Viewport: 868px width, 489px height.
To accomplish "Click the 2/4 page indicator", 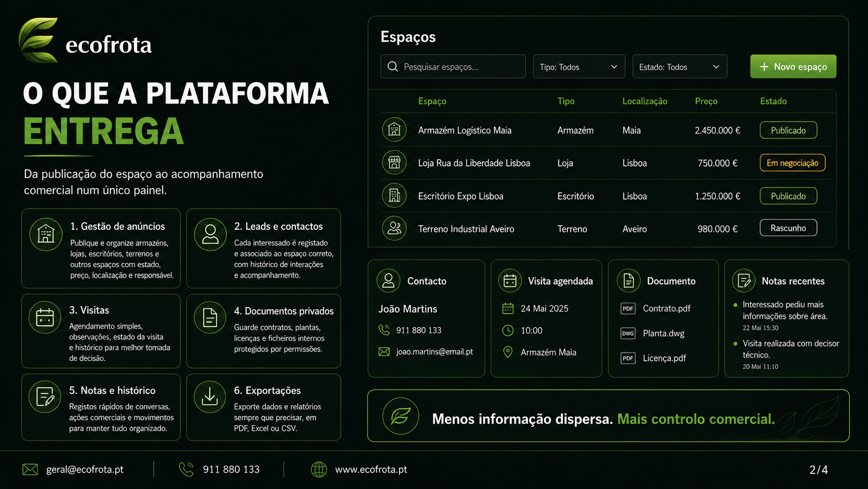I will (819, 470).
